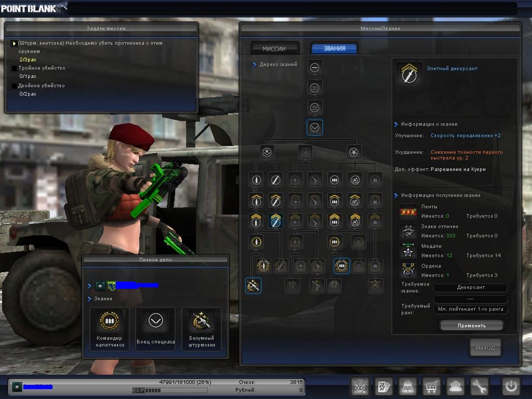Click the 47991/181000 (26%) experience text
Image resolution: width=532 pixels, height=399 pixels.
tap(185, 382)
